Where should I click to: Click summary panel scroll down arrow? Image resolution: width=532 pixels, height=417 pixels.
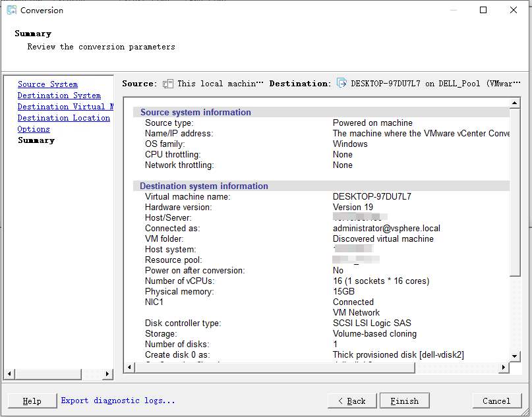[515, 356]
